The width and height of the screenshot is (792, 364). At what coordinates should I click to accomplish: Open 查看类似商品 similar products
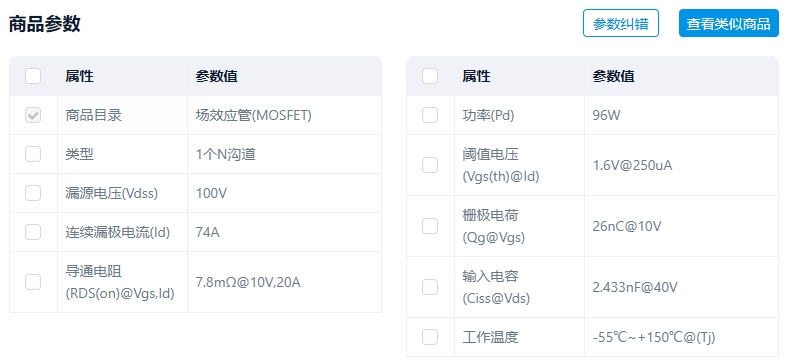coord(728,23)
